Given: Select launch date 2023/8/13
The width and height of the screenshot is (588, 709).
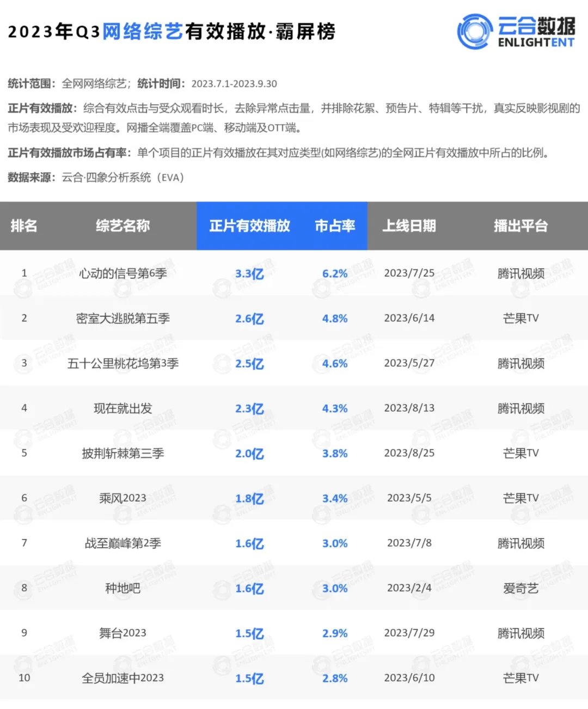Looking at the screenshot, I should click(409, 408).
